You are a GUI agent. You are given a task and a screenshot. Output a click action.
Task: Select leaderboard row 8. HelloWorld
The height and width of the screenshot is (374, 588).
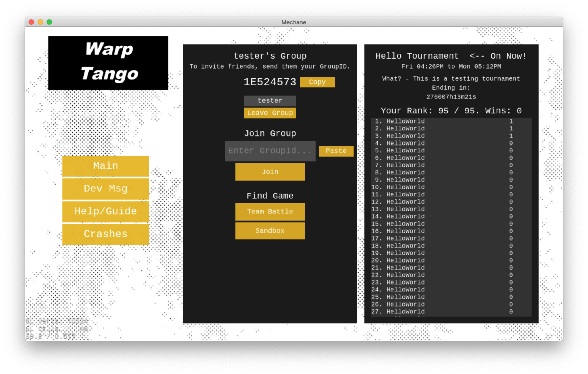pyautogui.click(x=451, y=173)
